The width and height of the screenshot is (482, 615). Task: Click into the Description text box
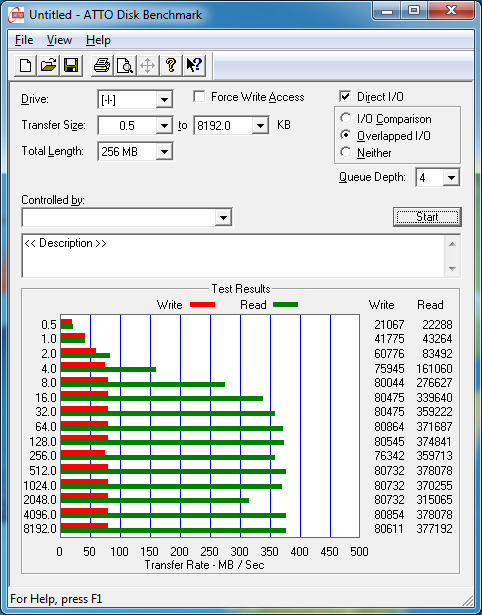coord(234,256)
